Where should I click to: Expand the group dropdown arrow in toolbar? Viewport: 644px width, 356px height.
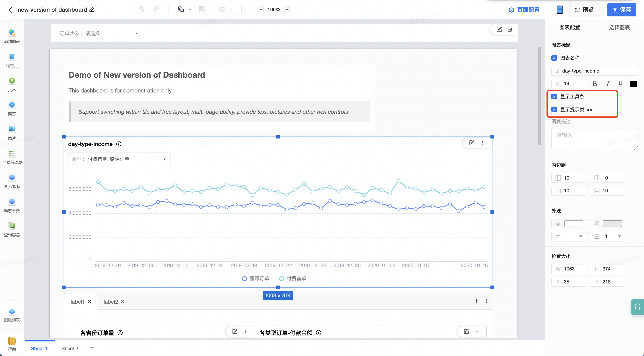tap(211, 9)
